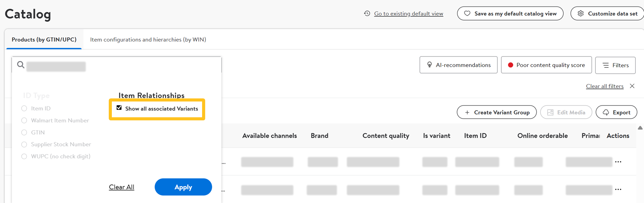Open the Filters panel
This screenshot has width=644, height=203.
615,65
